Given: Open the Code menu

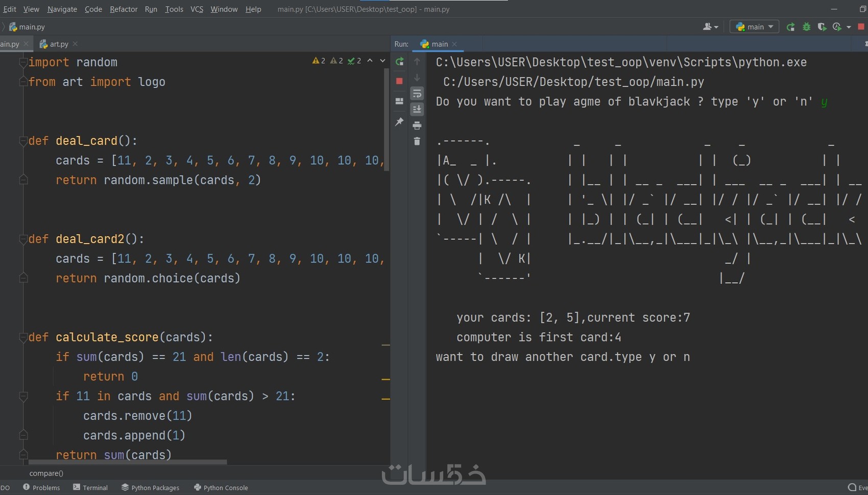Looking at the screenshot, I should point(93,9).
